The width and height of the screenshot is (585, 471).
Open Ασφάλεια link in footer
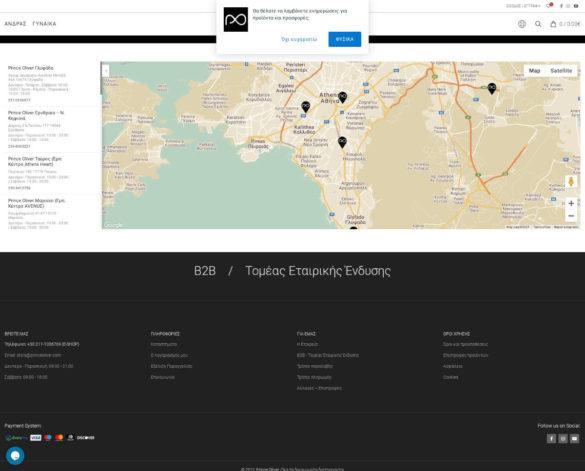pos(453,366)
